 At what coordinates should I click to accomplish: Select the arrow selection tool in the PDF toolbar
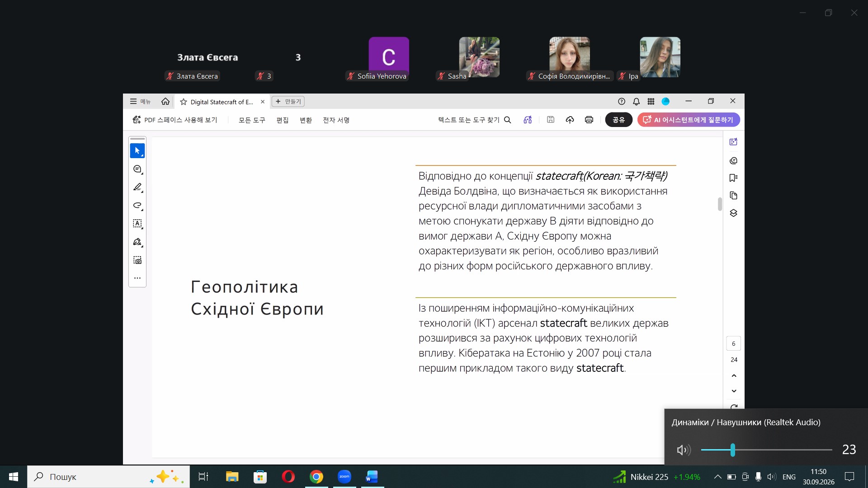pyautogui.click(x=137, y=151)
